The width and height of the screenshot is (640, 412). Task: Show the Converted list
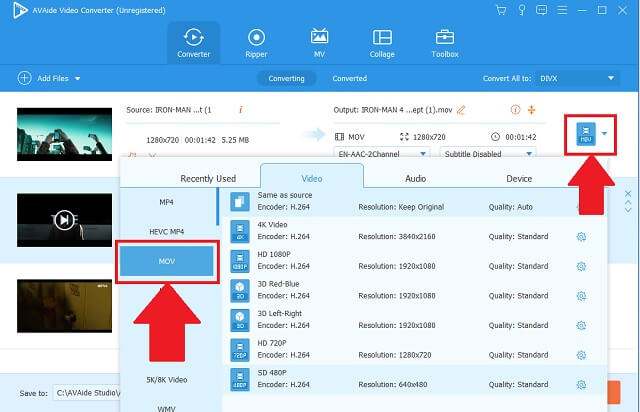click(x=349, y=78)
